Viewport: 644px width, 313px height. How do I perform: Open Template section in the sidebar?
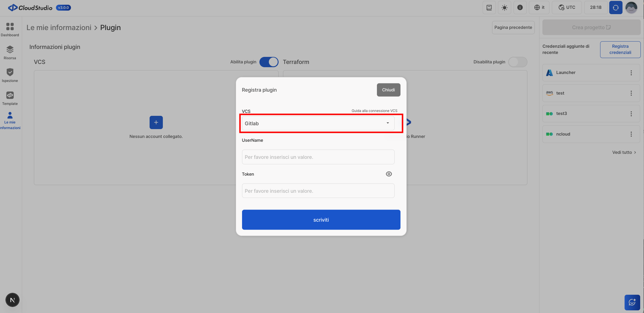[10, 98]
